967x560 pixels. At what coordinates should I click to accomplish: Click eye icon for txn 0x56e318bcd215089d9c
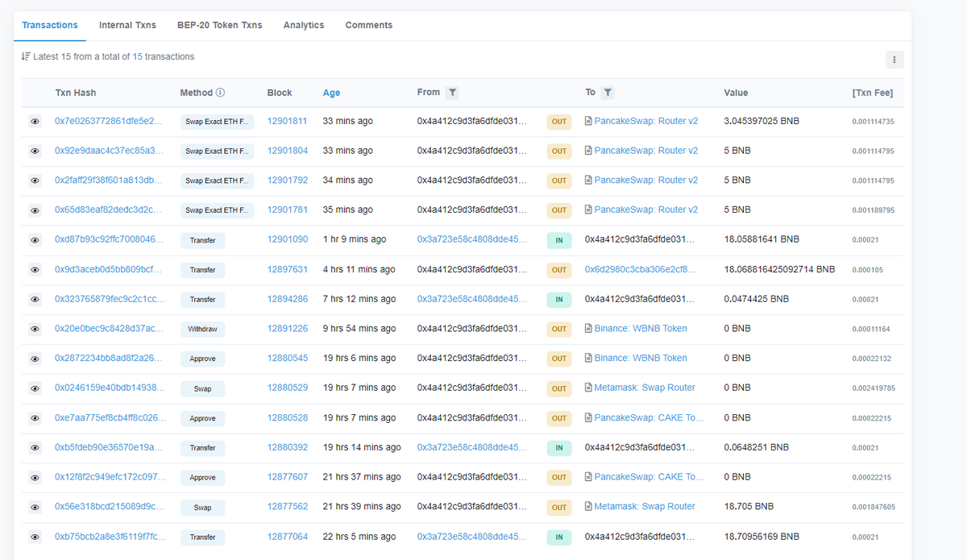35,508
